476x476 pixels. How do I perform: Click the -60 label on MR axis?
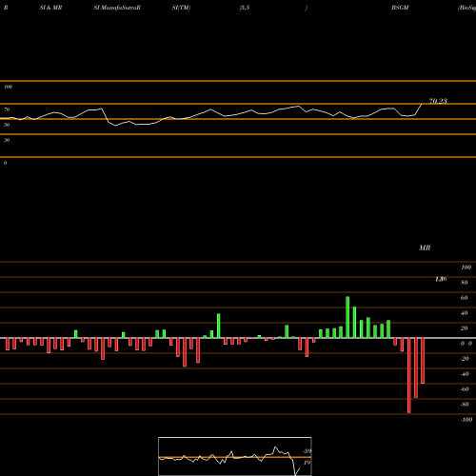[465, 389]
